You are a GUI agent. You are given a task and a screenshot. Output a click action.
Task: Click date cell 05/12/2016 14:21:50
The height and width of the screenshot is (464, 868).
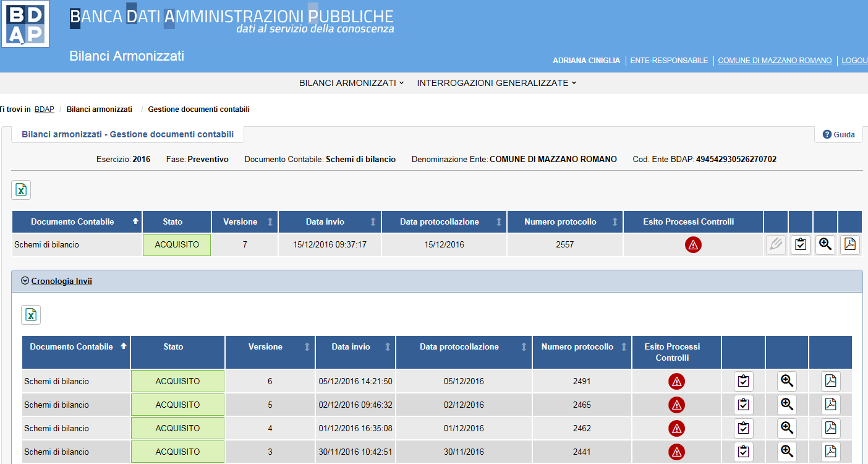point(355,382)
